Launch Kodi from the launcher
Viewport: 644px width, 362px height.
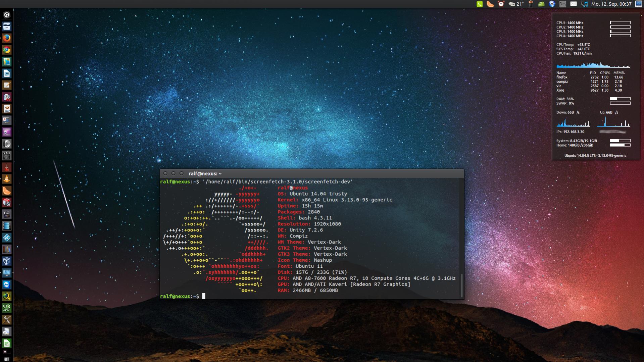click(6, 238)
